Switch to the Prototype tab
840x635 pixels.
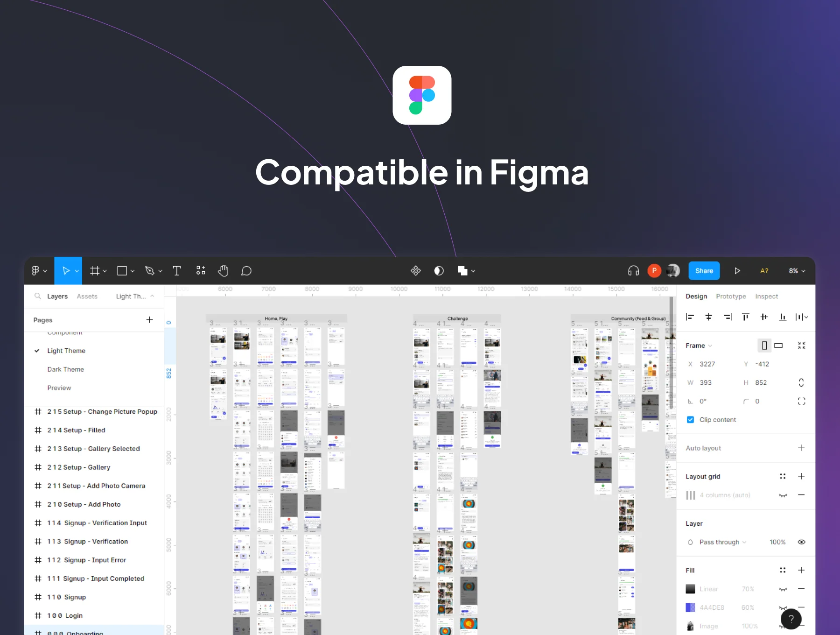[731, 296]
